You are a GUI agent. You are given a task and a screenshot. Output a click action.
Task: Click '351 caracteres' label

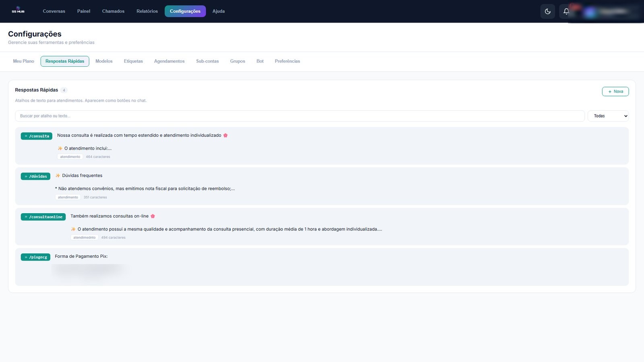[95, 197]
